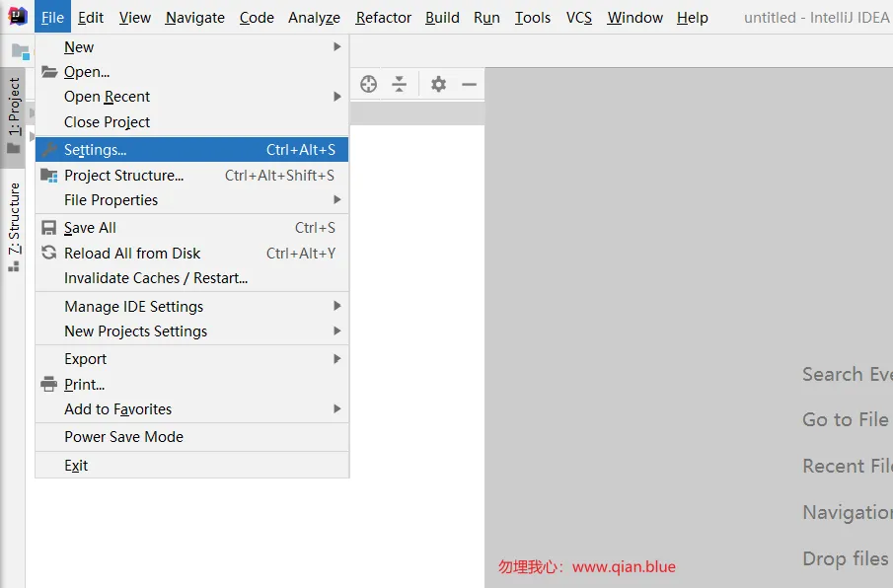Select Print... menu entry
This screenshot has width=893, height=588.
[x=192, y=384]
